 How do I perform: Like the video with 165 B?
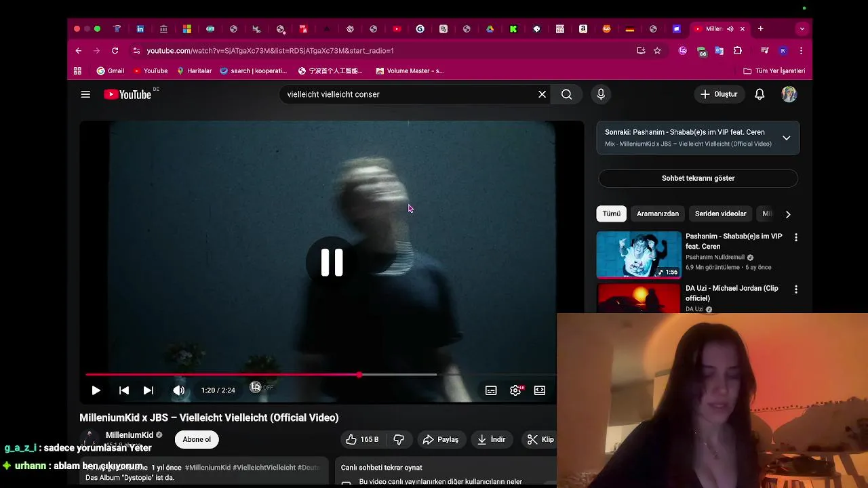(x=363, y=439)
